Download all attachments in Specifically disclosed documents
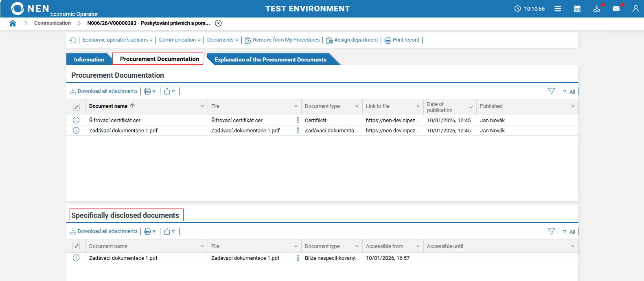This screenshot has width=644, height=281. pyautogui.click(x=104, y=231)
